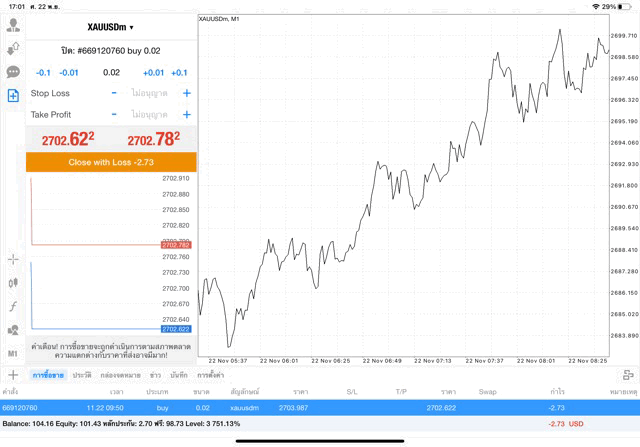Open the chat messages bubble icon
This screenshot has width=640, height=447.
pyautogui.click(x=13, y=72)
